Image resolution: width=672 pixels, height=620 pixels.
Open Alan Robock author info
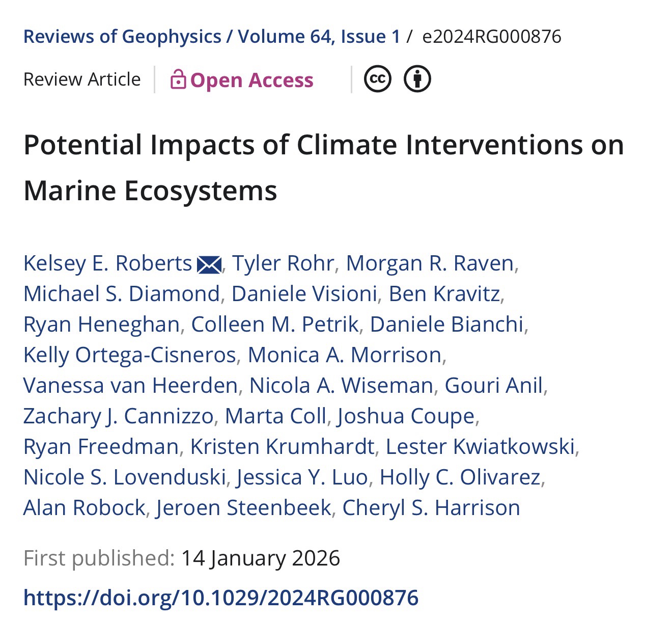84,508
